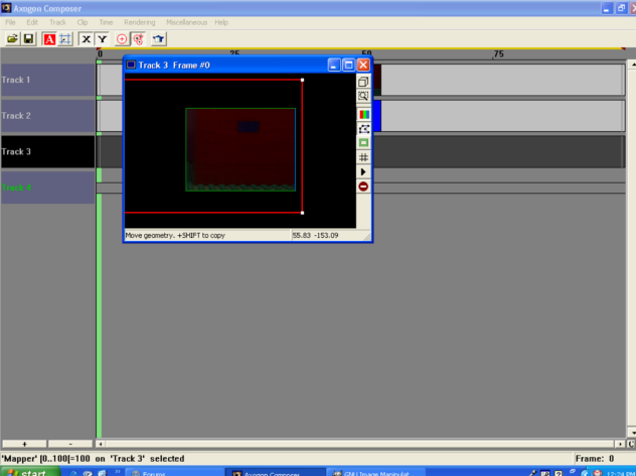Click the play arrow in preview window
The height and width of the screenshot is (476, 636).
click(x=363, y=172)
